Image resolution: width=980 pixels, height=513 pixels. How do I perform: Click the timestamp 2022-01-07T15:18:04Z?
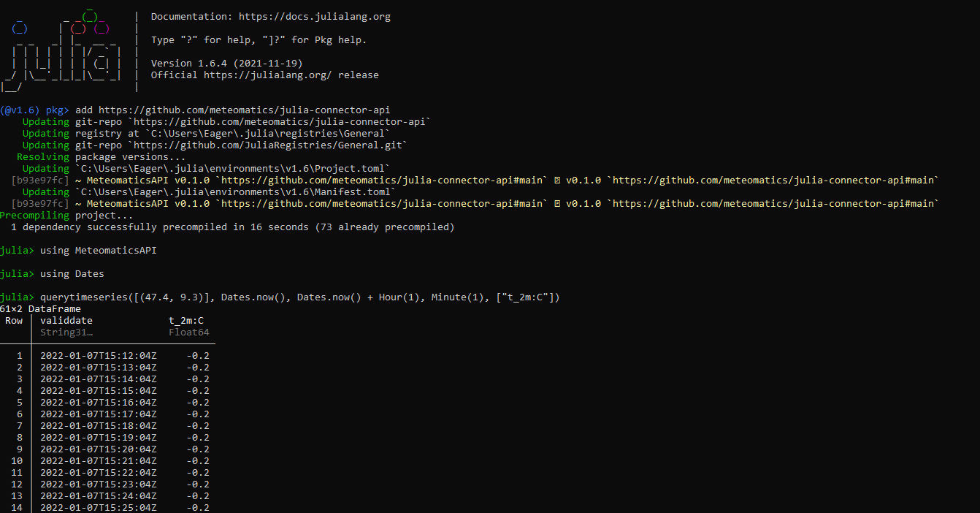coord(98,426)
